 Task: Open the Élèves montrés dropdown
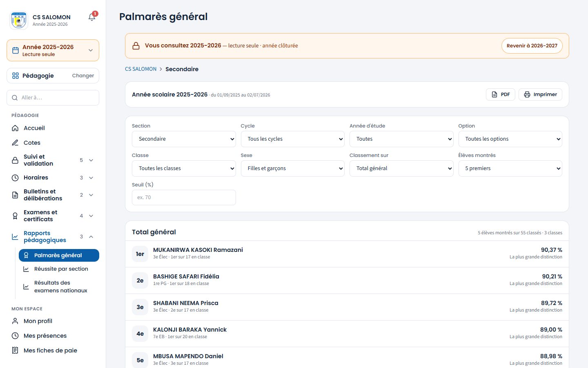(510, 168)
